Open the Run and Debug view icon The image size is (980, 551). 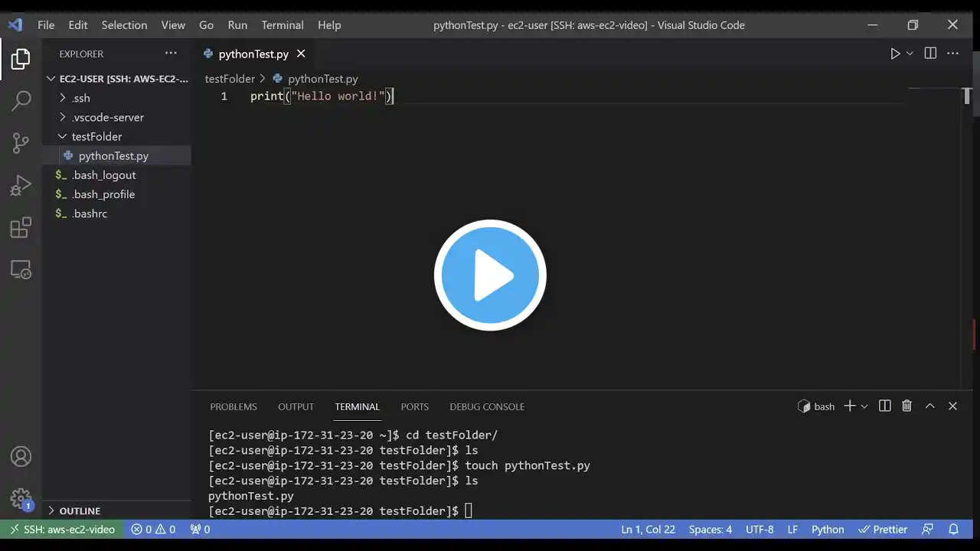pos(21,185)
